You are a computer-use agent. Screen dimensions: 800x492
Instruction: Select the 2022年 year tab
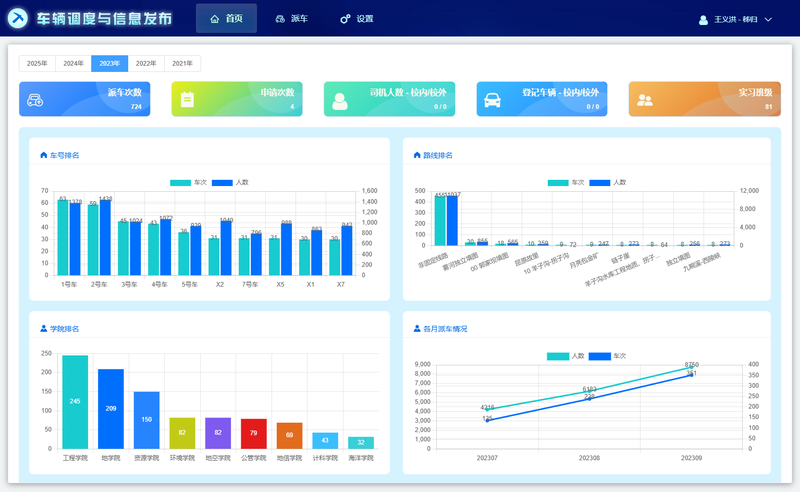[x=146, y=63]
